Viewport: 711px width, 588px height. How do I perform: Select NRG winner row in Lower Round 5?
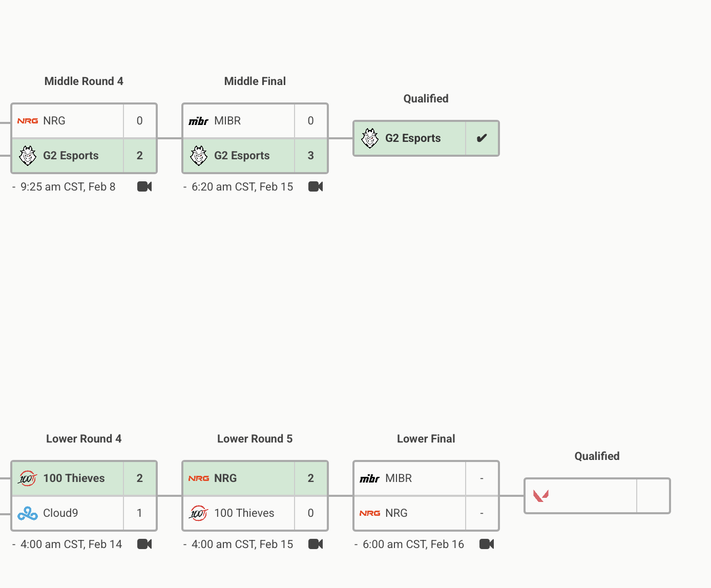(x=225, y=478)
